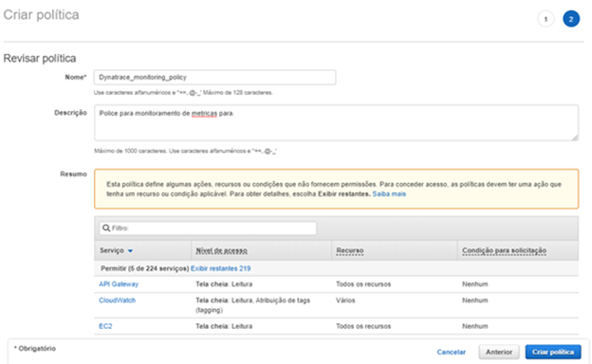Open the Saiba mais link
Image resolution: width=592 pixels, height=364 pixels.
(389, 194)
